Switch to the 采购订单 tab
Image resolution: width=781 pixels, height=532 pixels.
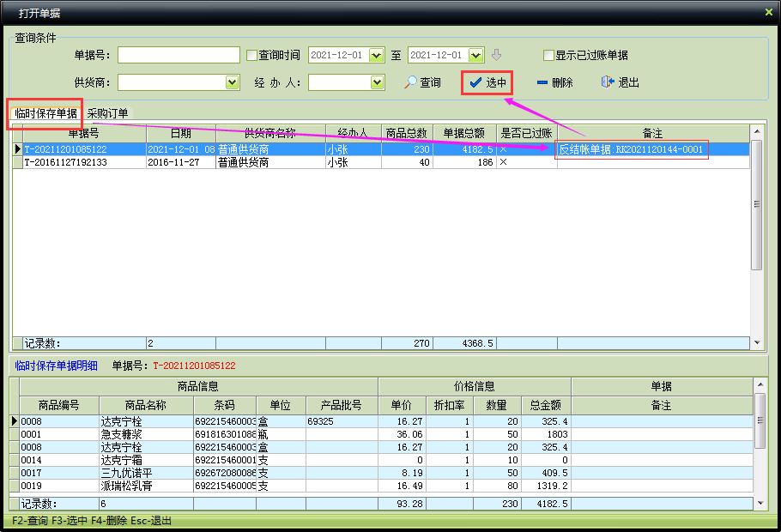pyautogui.click(x=107, y=113)
